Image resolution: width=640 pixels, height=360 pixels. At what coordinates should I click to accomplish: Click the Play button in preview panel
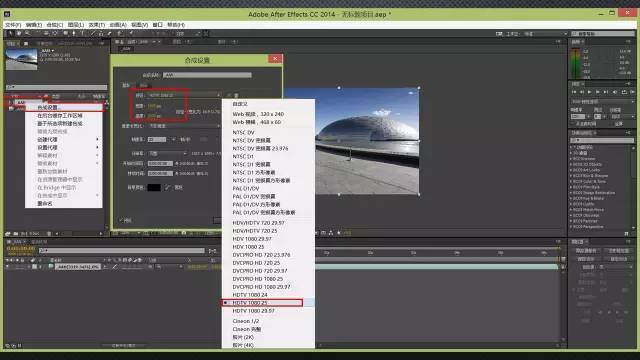pos(589,92)
